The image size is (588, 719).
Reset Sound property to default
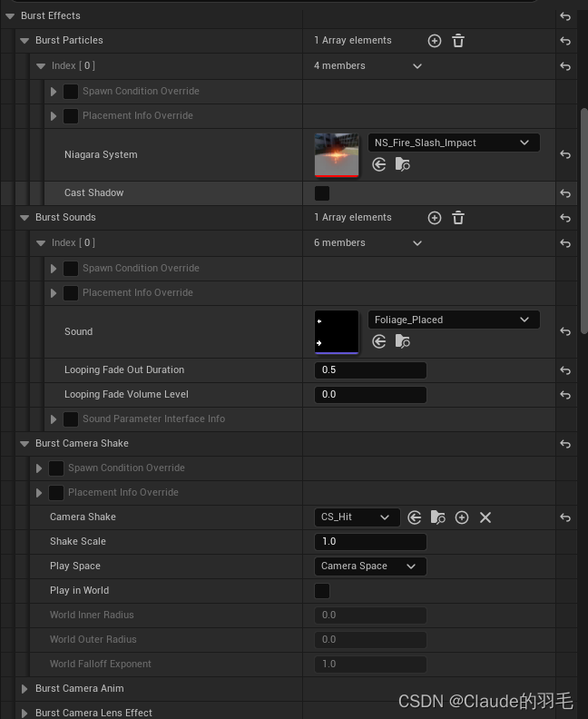565,331
